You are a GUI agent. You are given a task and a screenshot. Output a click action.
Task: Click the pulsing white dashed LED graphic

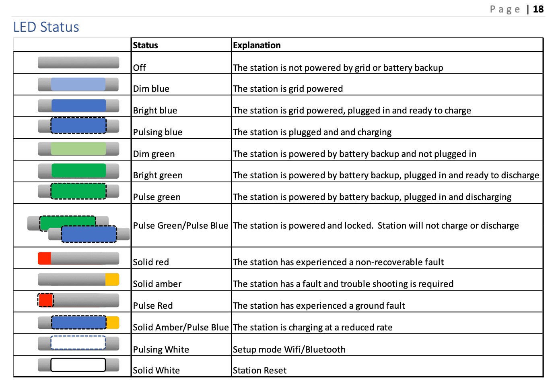click(x=78, y=343)
